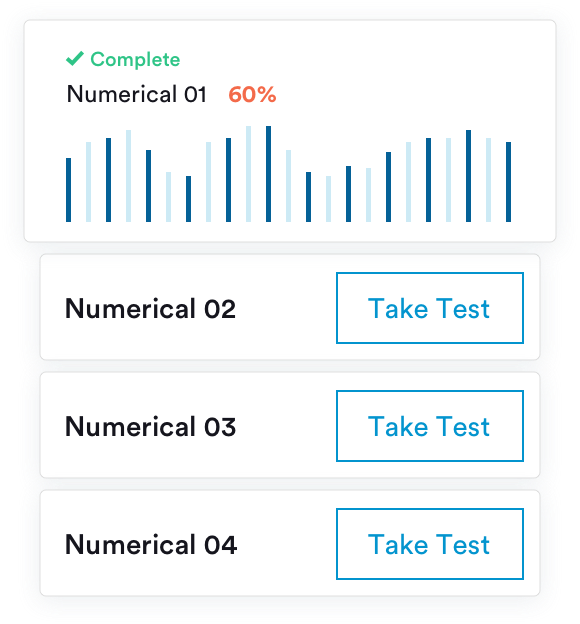Launch the Numerical 04 test
The width and height of the screenshot is (580, 624).
[430, 544]
